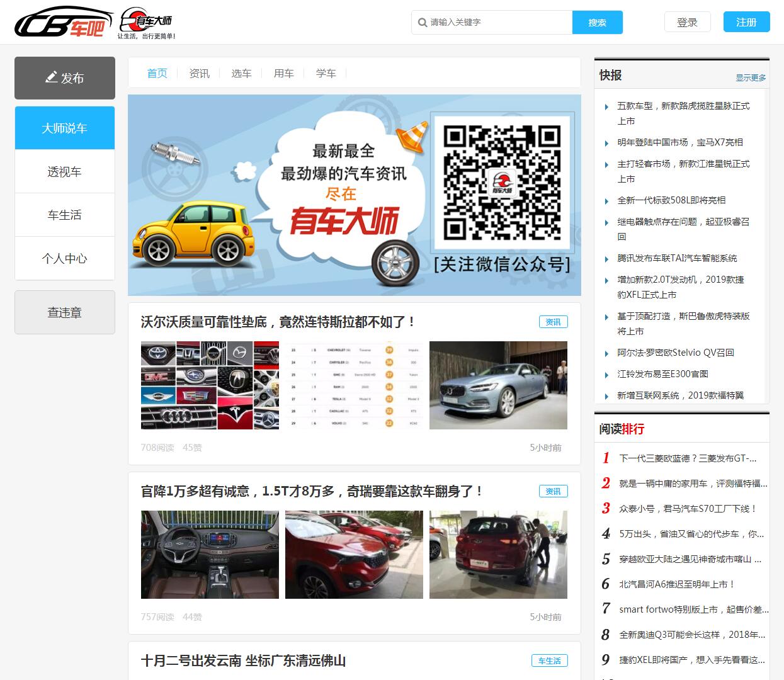Click the 登录 button
Screen dimensions: 784x680
[687, 22]
